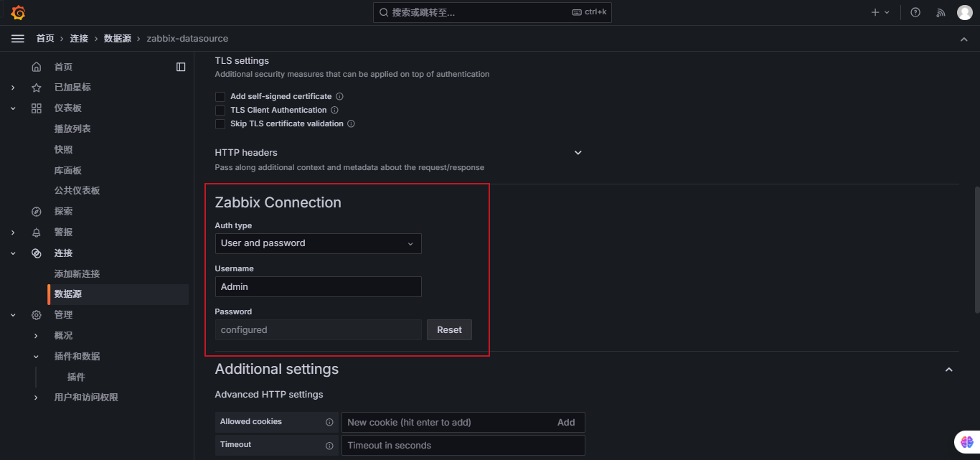Click the compass icon for 探索
This screenshot has width=980, height=460.
37,212
